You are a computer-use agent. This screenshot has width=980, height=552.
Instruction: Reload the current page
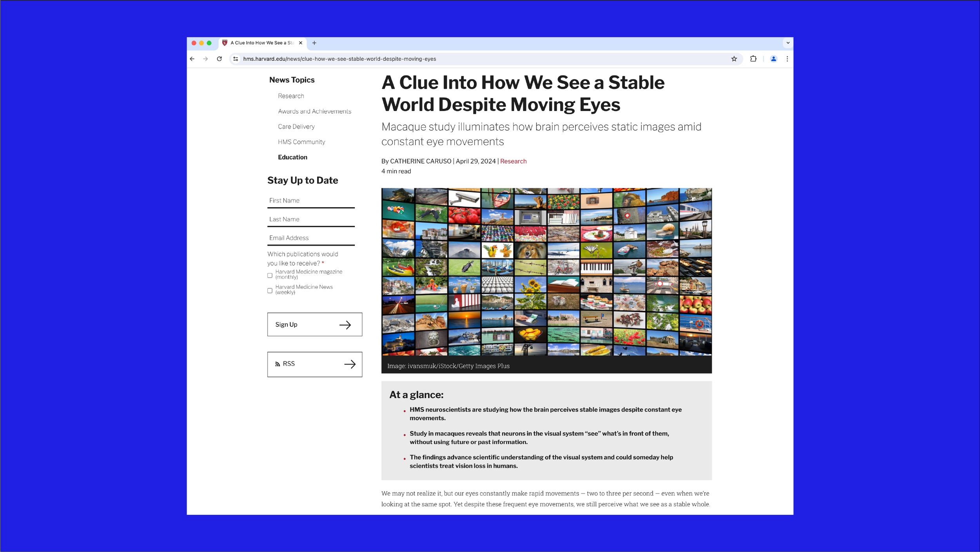pos(218,59)
